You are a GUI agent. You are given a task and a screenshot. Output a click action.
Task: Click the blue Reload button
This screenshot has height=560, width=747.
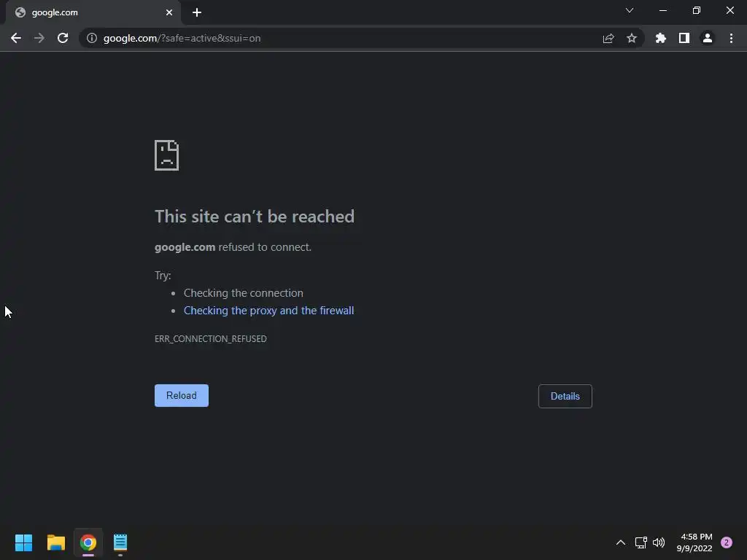[182, 395]
